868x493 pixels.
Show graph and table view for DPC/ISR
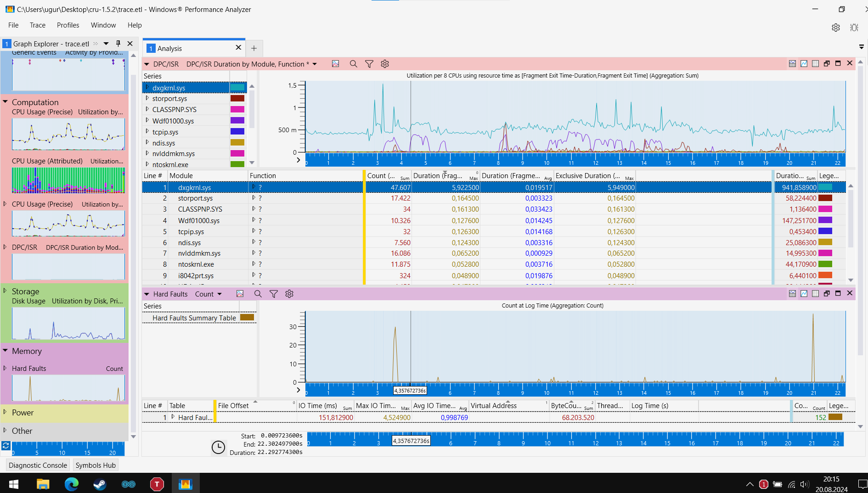(x=792, y=63)
